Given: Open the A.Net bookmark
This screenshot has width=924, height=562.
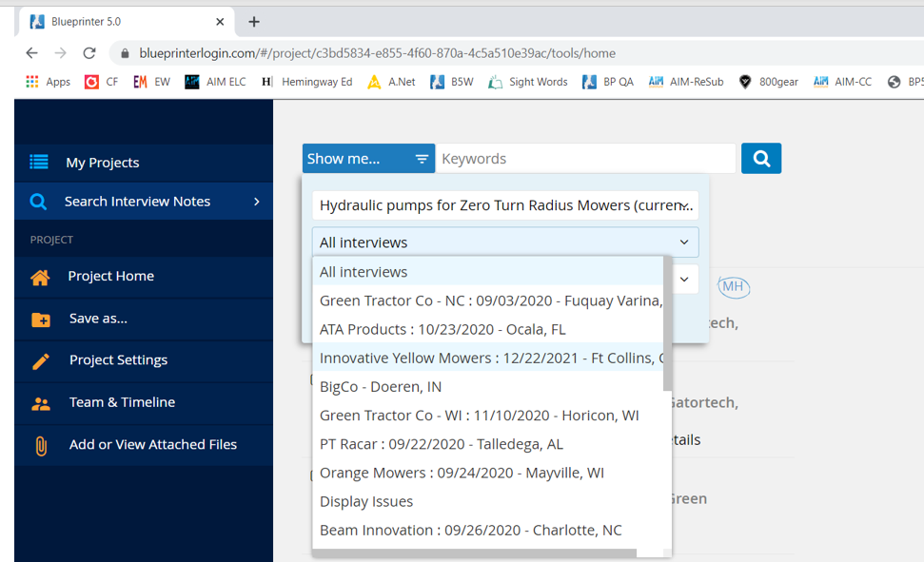Looking at the screenshot, I should click(x=391, y=82).
